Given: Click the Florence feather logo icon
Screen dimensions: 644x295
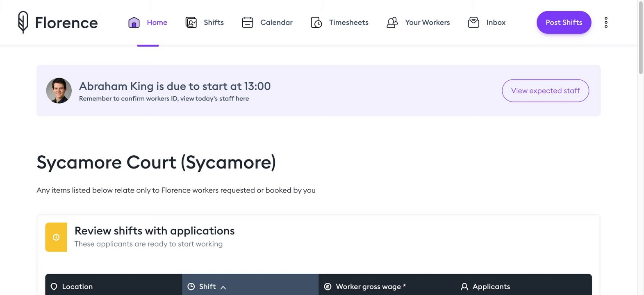Looking at the screenshot, I should point(23,22).
